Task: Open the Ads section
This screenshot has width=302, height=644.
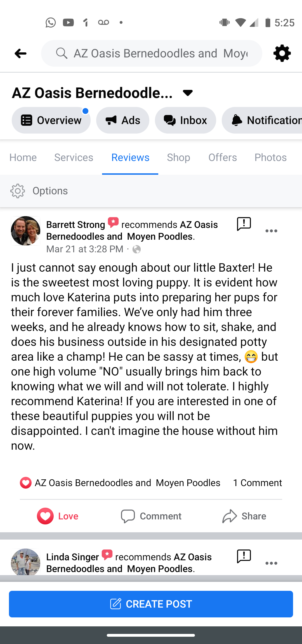Action: click(x=122, y=120)
